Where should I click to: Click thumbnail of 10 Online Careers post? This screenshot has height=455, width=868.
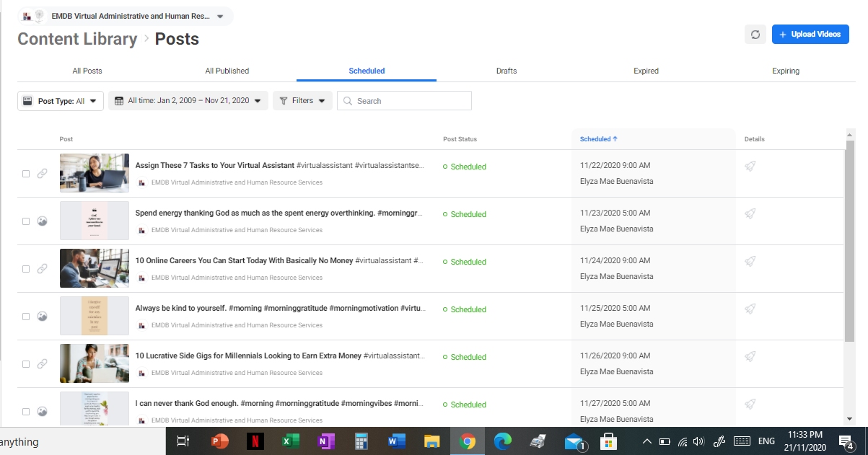click(x=95, y=268)
